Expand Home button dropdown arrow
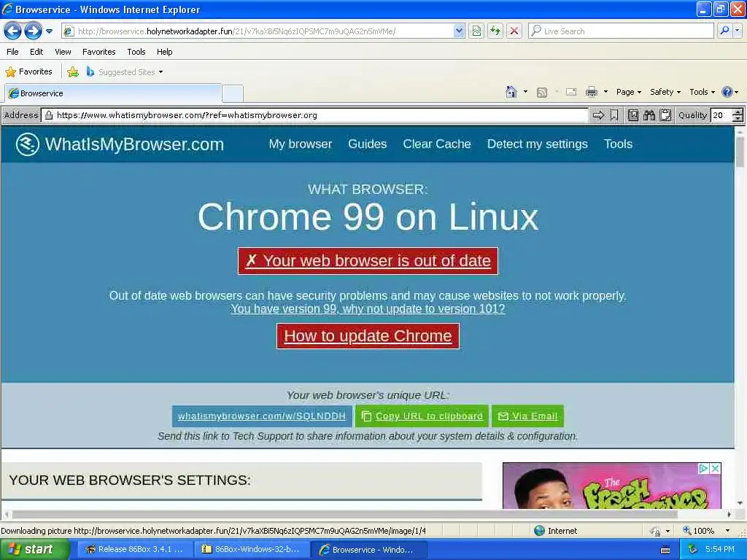 click(525, 91)
